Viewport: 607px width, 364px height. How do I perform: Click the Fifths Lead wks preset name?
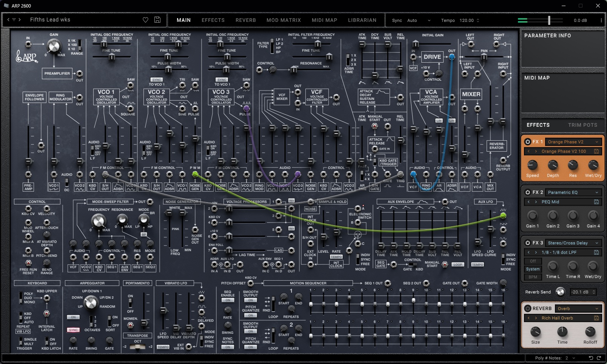[x=50, y=20]
